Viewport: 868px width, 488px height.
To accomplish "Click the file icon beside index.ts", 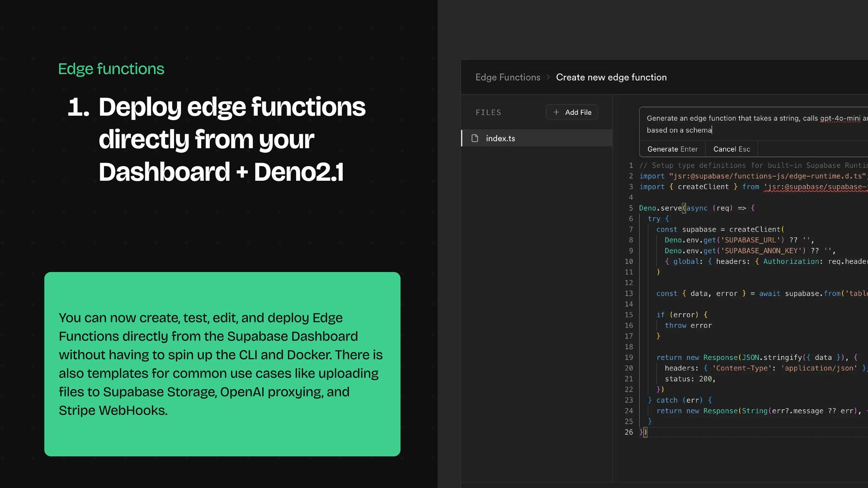I will click(x=475, y=138).
